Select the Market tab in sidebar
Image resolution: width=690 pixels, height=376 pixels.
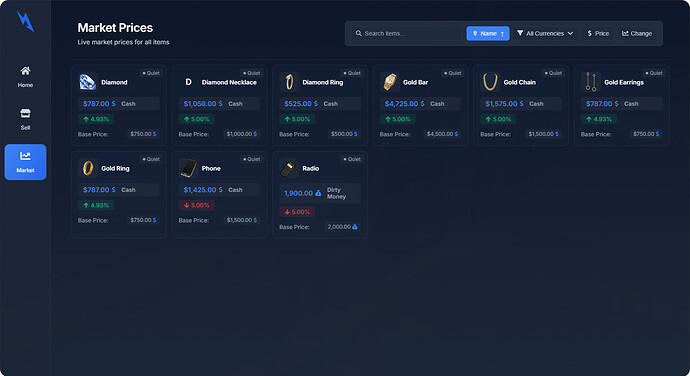pyautogui.click(x=25, y=162)
